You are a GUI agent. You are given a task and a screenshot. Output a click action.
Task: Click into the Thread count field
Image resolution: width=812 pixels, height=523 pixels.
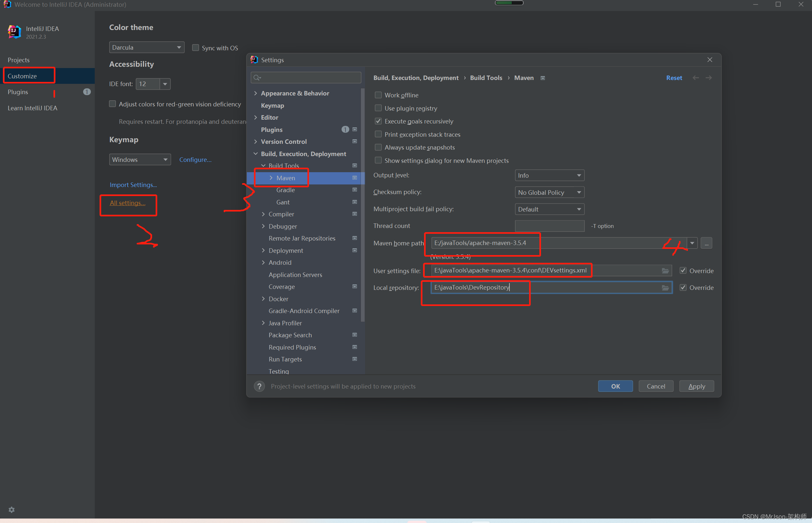(549, 226)
